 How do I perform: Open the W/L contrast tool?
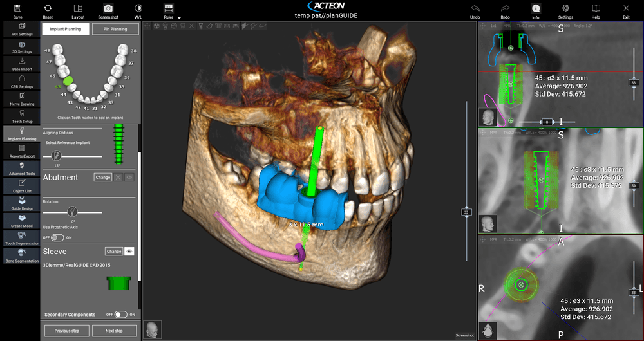click(x=138, y=8)
